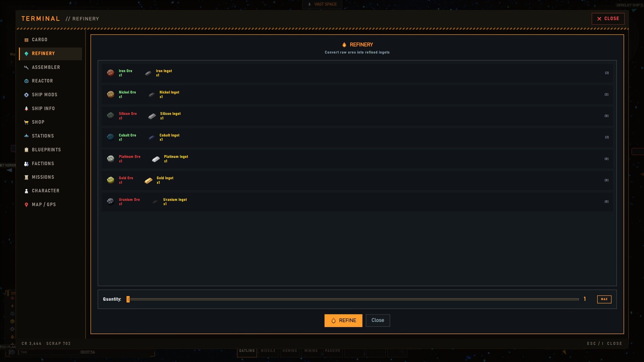Image resolution: width=644 pixels, height=362 pixels.
Task: Click the Ship Info rocket icon
Action: tap(26, 109)
